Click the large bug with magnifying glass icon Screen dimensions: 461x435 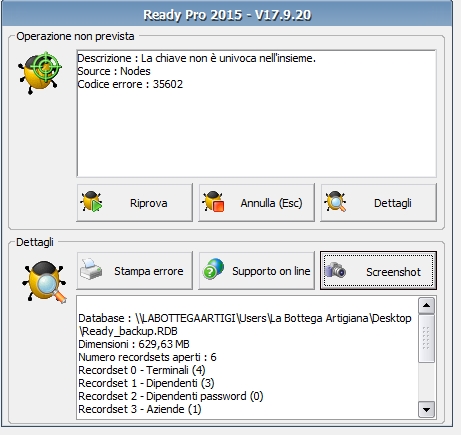click(44, 282)
